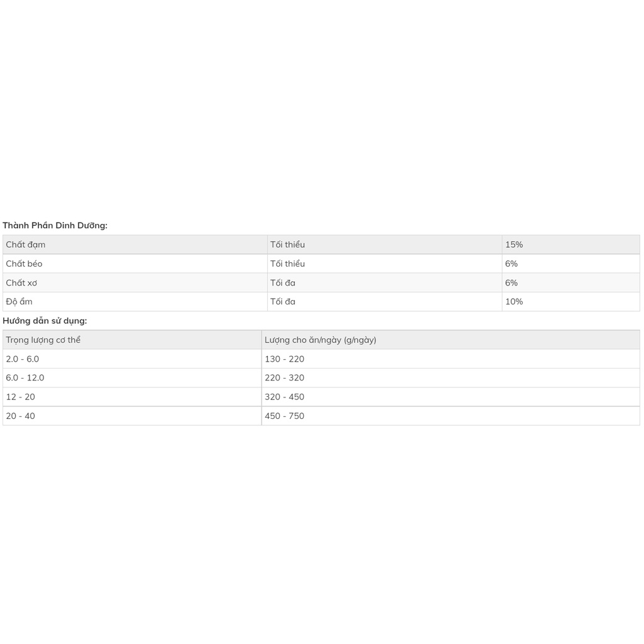Screen dimensions: 644x644
Task: Select the "12 - 20" weight cell
Action: point(21,397)
